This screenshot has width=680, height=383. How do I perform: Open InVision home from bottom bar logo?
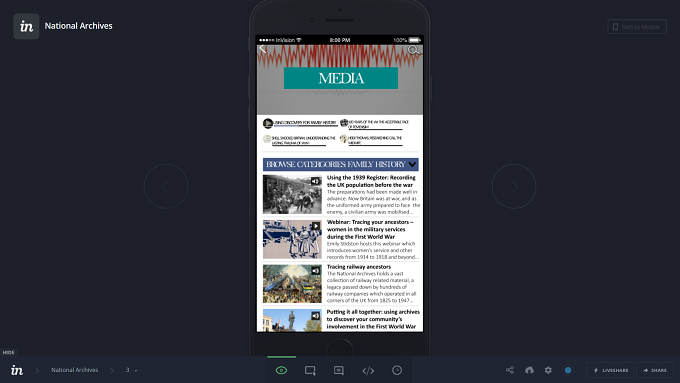(x=17, y=370)
